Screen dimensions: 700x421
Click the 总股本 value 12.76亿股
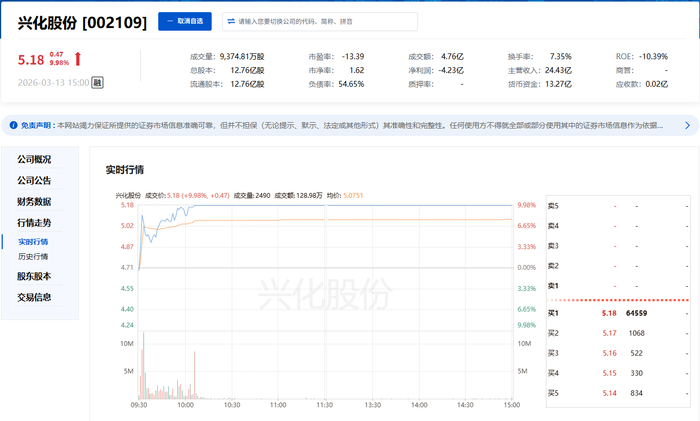point(247,71)
